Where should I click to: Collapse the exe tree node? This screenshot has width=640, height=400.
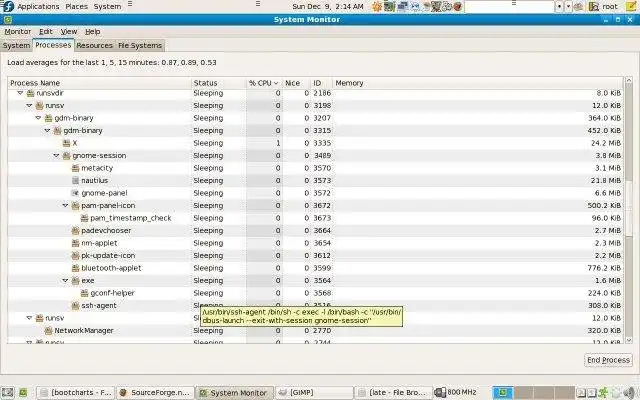(65, 281)
